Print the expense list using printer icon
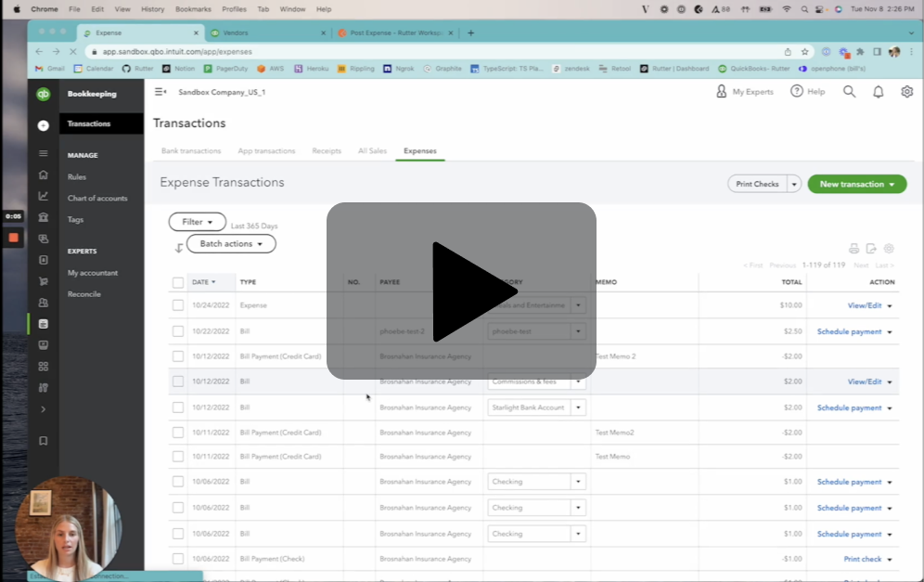The image size is (924, 582). click(853, 248)
